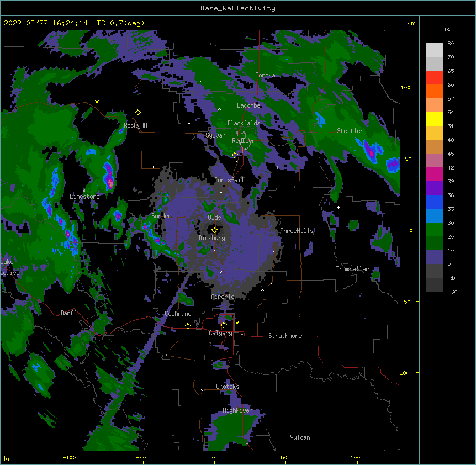Click the HighRiver label
Image resolution: width=476 pixels, height=465 pixels.
(237, 410)
